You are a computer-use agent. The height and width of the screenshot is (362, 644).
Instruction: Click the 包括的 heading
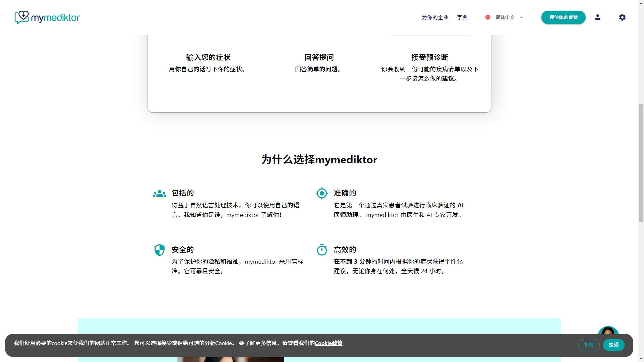pos(182,193)
